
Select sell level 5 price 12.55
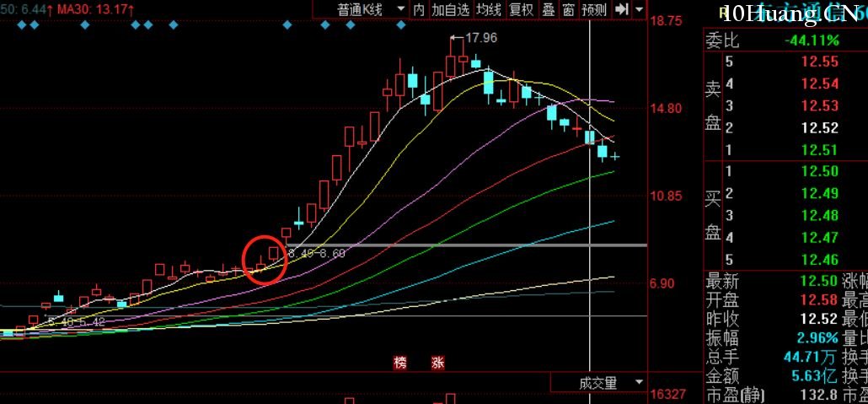pyautogui.click(x=820, y=62)
